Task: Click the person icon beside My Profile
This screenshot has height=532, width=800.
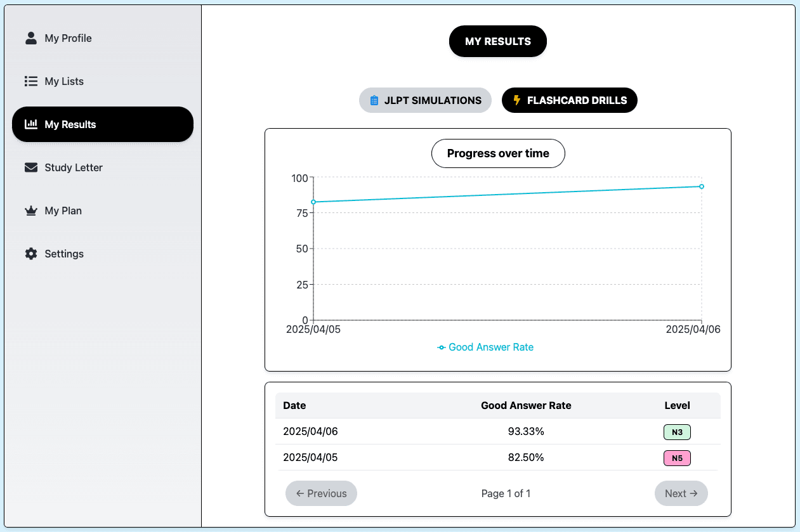Action: pyautogui.click(x=30, y=38)
